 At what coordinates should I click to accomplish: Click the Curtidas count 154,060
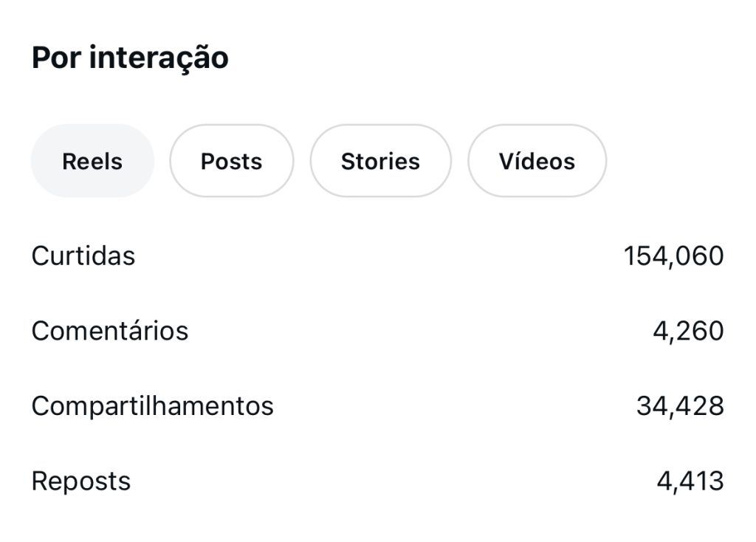(x=673, y=256)
